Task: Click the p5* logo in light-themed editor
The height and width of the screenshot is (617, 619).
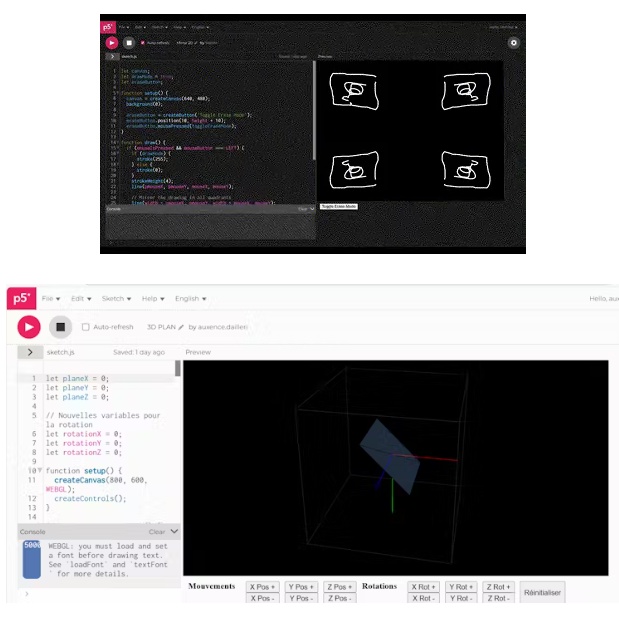Action: pos(20,299)
